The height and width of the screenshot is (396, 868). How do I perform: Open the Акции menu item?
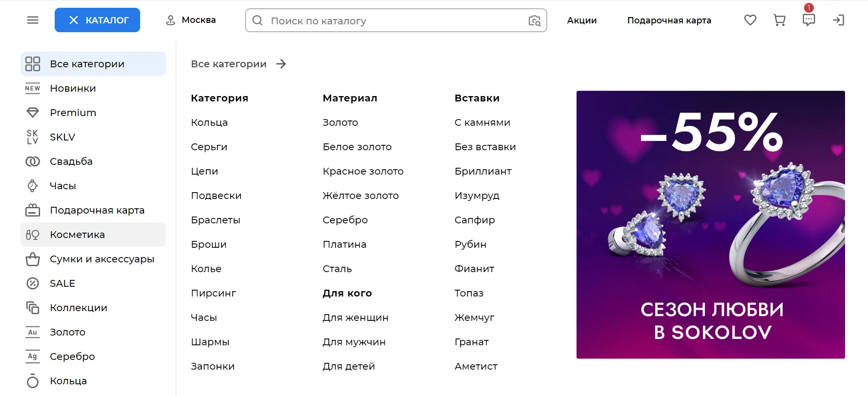pos(581,20)
